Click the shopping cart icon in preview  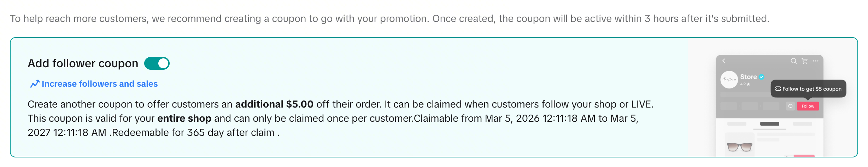[x=805, y=61]
